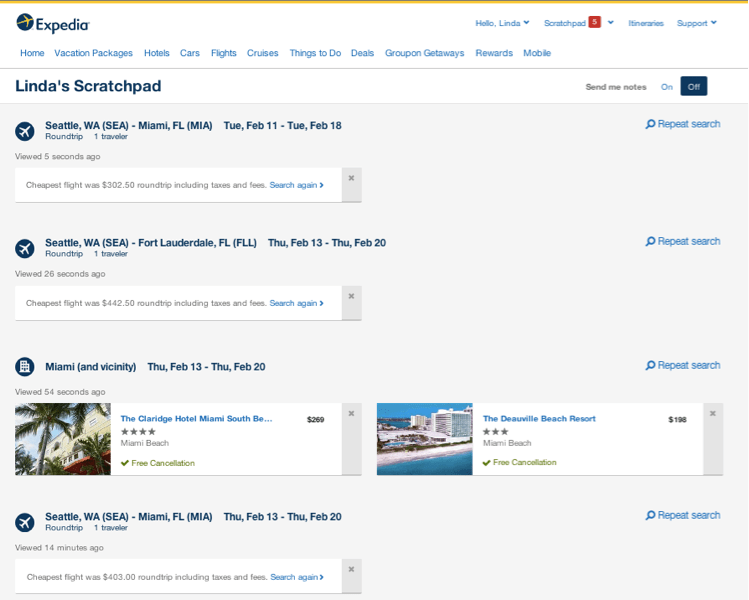Click the Expedia logo
Image resolution: width=749 pixels, height=600 pixels.
tap(53, 23)
